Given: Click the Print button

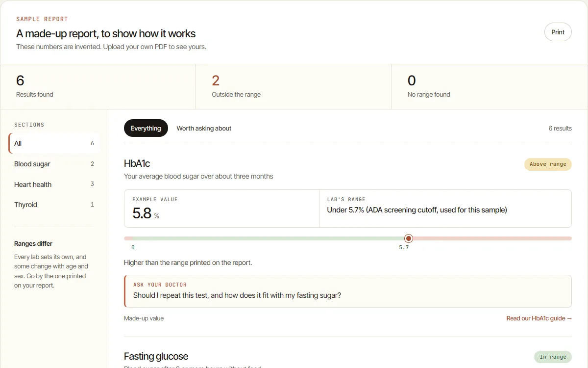Looking at the screenshot, I should click(x=558, y=32).
